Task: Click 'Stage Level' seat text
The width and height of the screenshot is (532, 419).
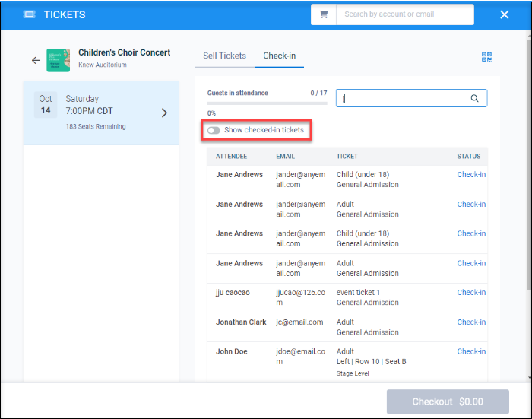Action: [353, 373]
